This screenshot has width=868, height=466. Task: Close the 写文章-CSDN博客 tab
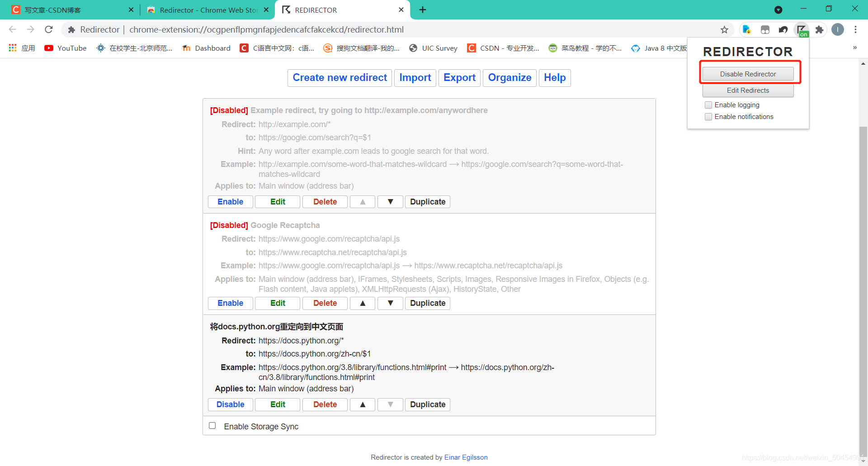(x=131, y=10)
